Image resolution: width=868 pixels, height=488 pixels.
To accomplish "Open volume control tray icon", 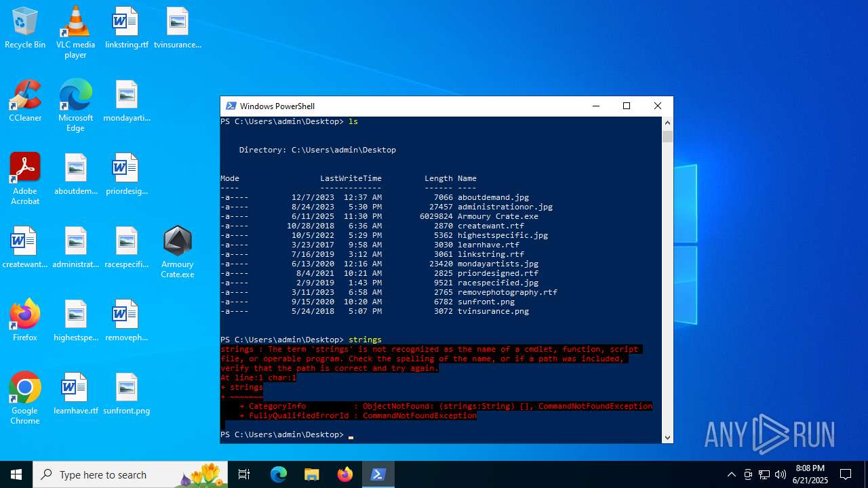I will (781, 474).
